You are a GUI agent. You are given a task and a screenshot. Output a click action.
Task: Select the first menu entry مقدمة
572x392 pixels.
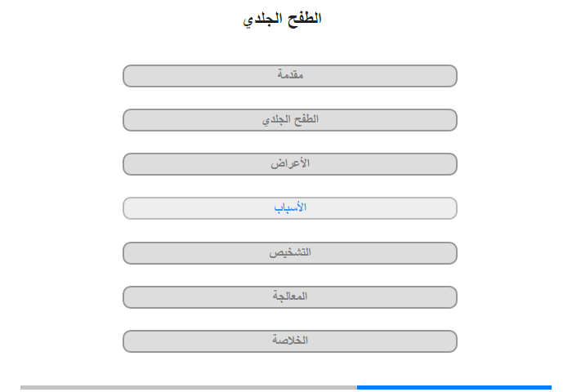(x=289, y=76)
